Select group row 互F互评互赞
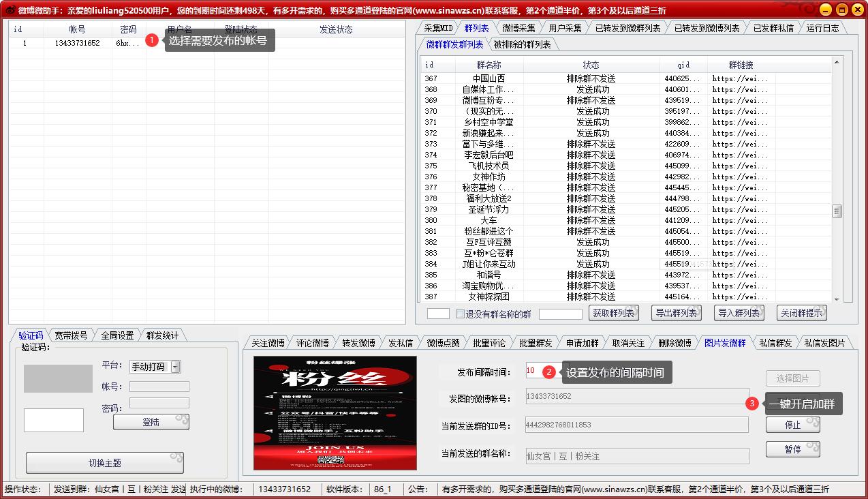 pos(626,242)
